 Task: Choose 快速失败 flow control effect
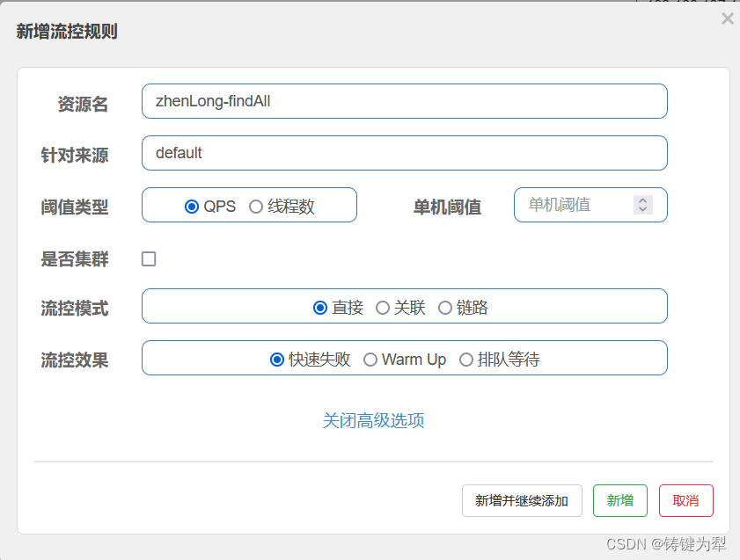(277, 360)
